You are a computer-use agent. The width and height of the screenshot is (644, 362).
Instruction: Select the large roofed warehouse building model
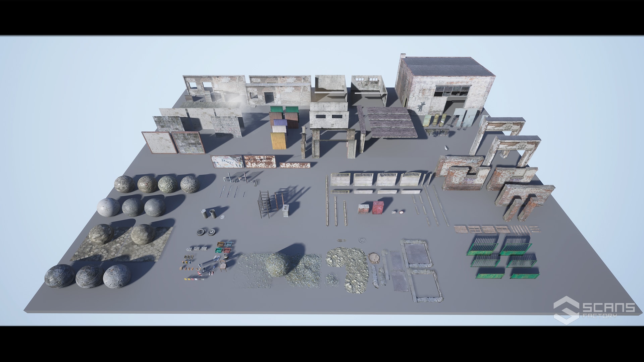(444, 85)
